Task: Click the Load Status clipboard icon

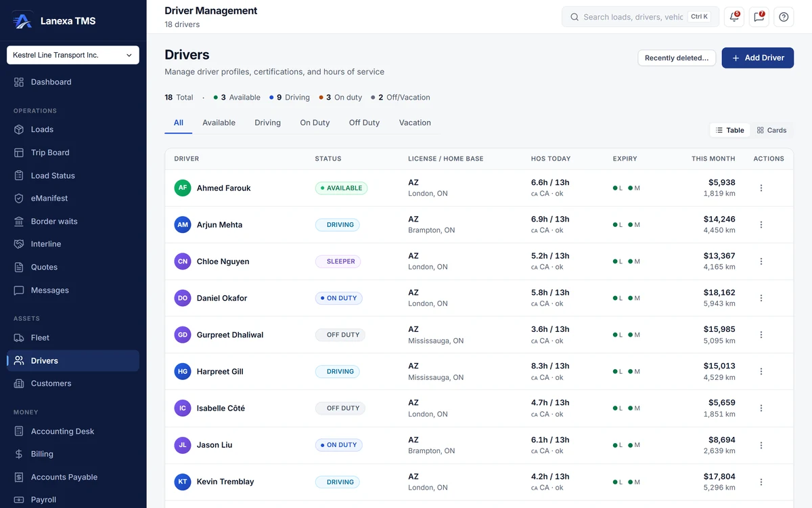Action: (x=19, y=175)
